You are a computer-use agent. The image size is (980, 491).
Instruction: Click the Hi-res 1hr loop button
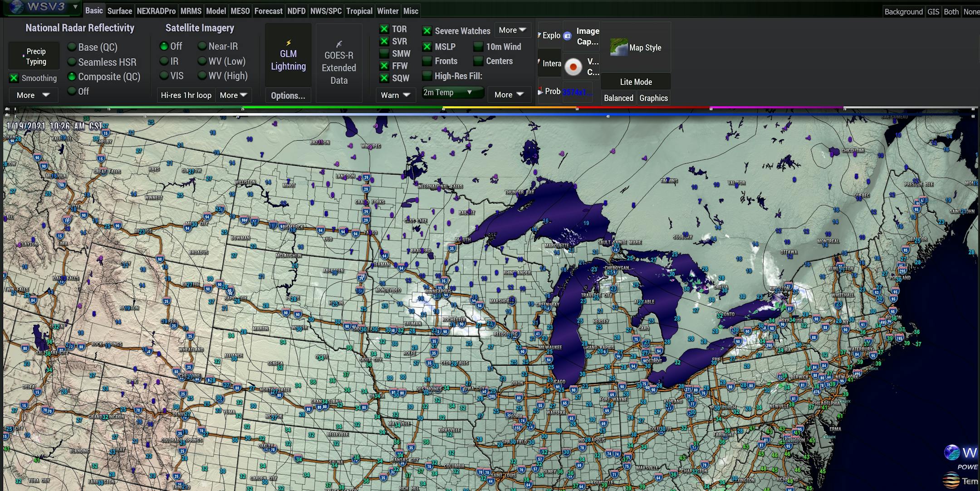pos(186,95)
